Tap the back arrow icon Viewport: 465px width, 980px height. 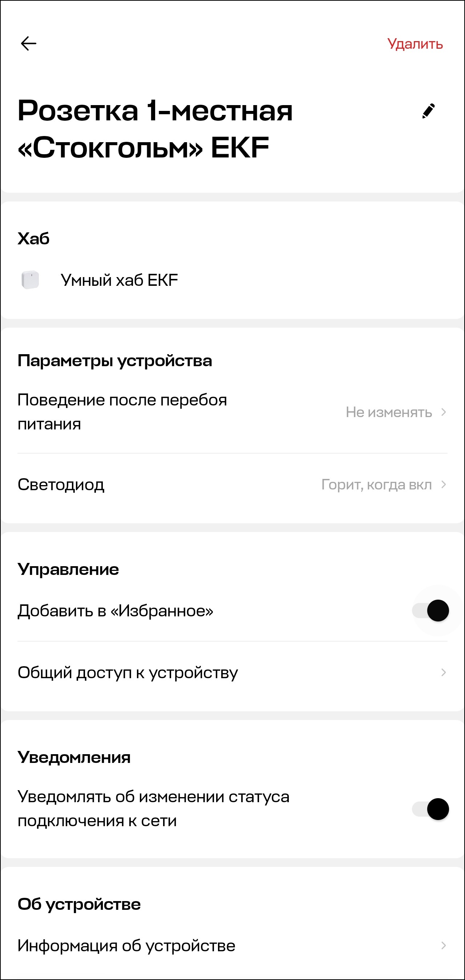[28, 43]
